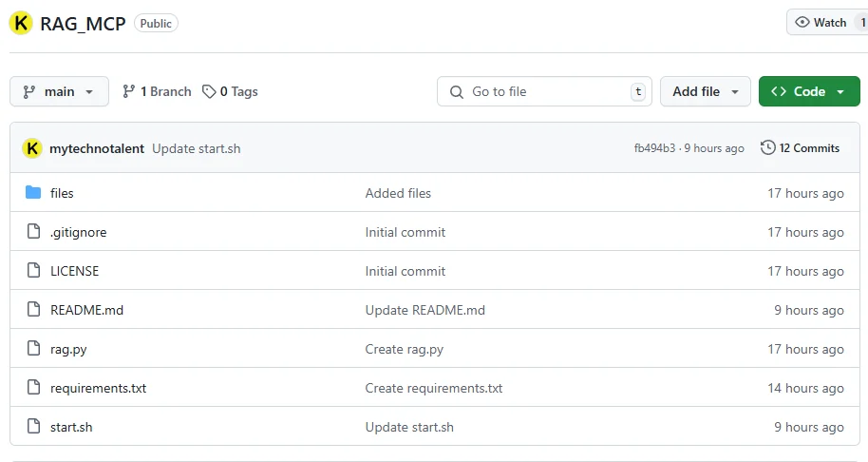Open commit hash fb494b3
This screenshot has height=462, width=868.
[x=655, y=148]
